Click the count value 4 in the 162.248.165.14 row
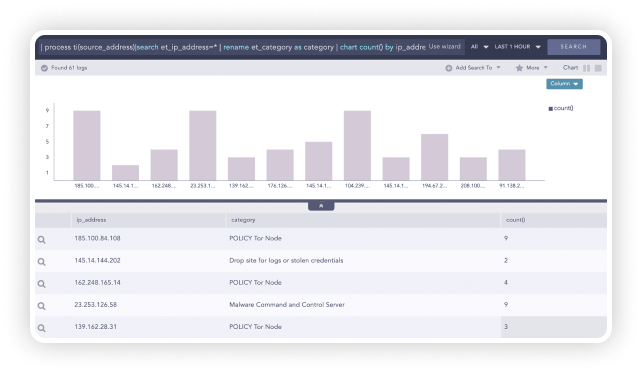 tap(506, 283)
